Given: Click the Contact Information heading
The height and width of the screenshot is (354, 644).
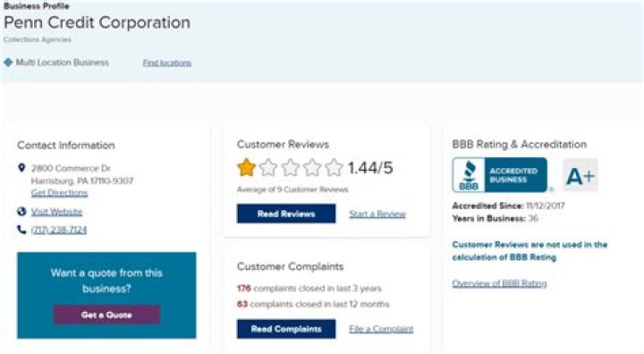Looking at the screenshot, I should point(66,145).
